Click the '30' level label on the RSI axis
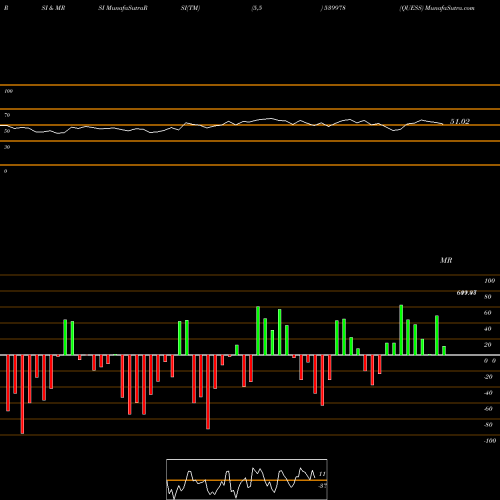The height and width of the screenshot is (500, 500). coord(7,147)
